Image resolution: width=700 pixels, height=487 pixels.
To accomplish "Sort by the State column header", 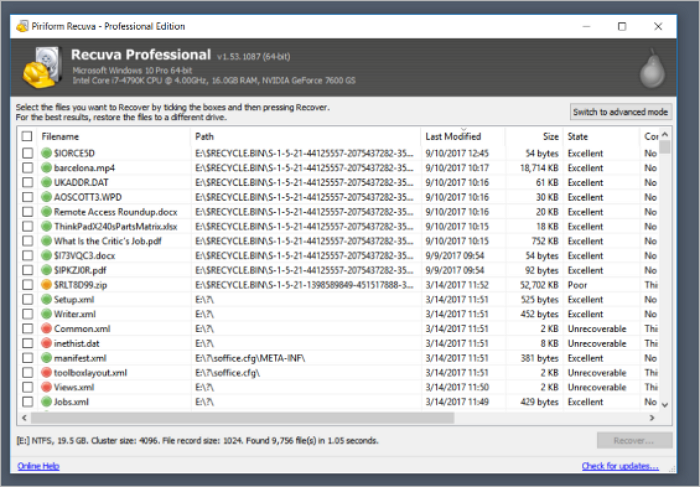I will point(601,137).
